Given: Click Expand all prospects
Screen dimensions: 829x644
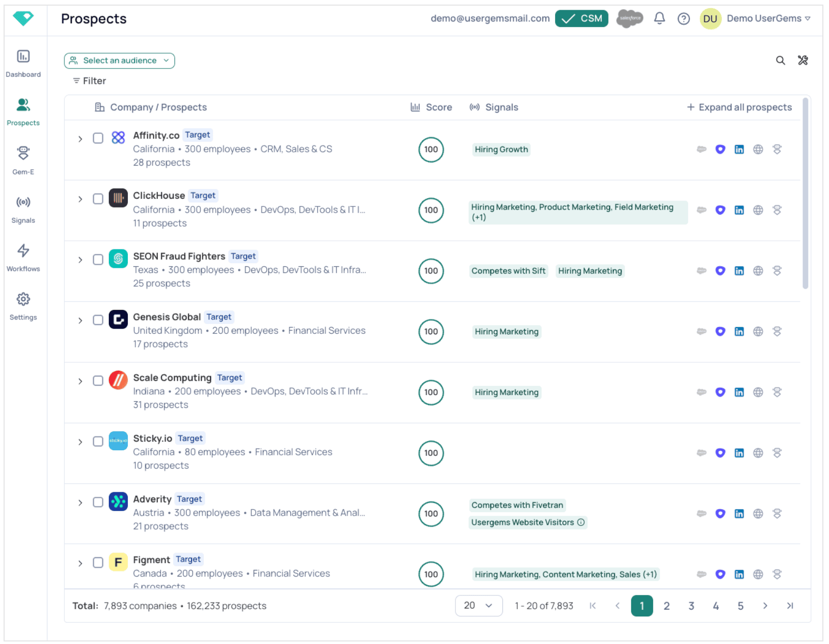Looking at the screenshot, I should click(739, 107).
